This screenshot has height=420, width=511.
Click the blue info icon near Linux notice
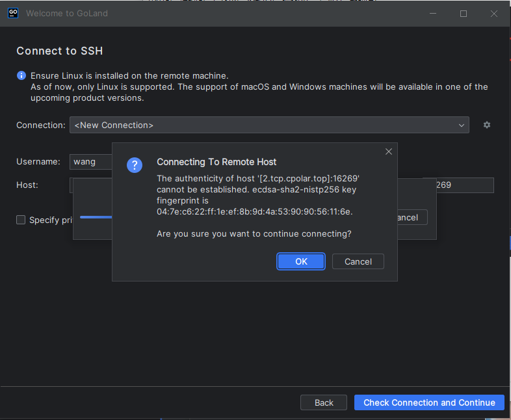21,76
